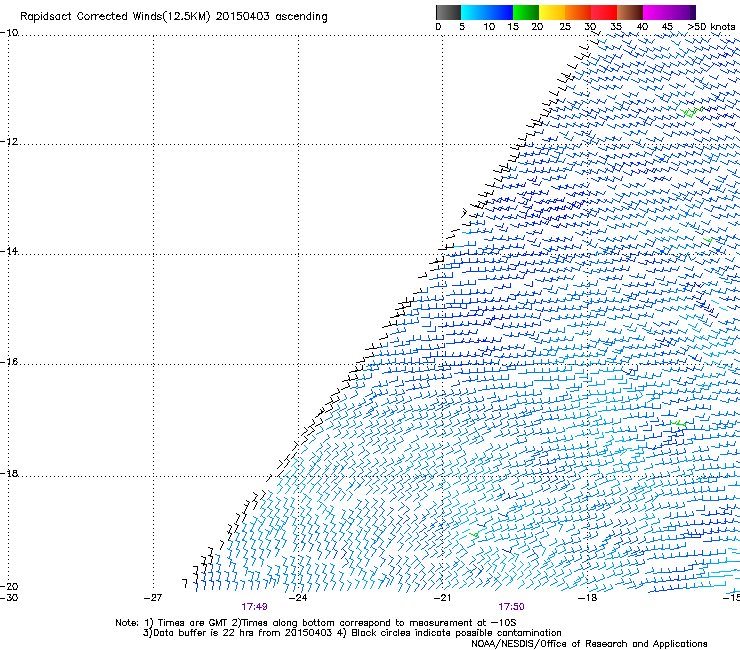Click the cyan 5-10 knots legend swatch
Image resolution: width=740 pixels, height=650 pixels.
[x=474, y=12]
